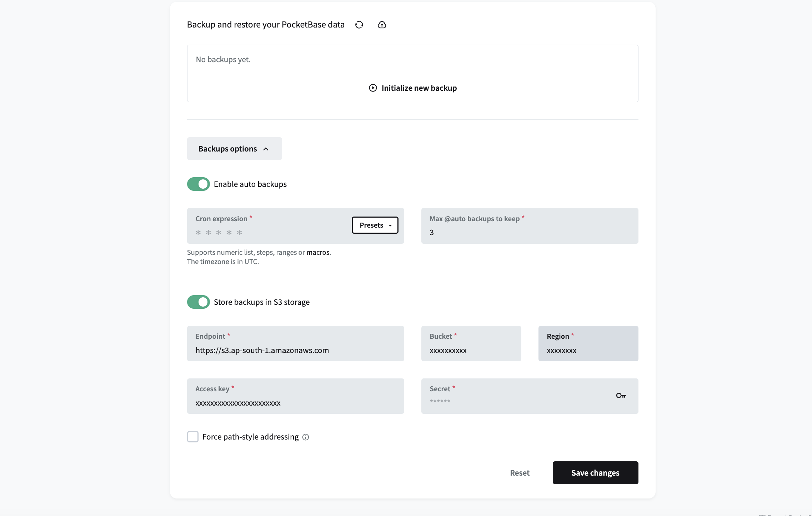Expand the Presets dropdown for cron options
This screenshot has width=812, height=516.
point(375,224)
